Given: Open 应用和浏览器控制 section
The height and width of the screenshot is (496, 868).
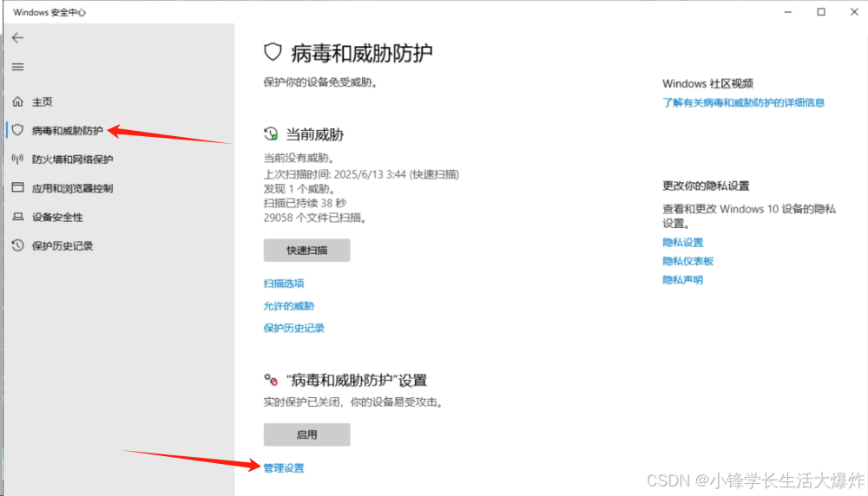Looking at the screenshot, I should 73,188.
